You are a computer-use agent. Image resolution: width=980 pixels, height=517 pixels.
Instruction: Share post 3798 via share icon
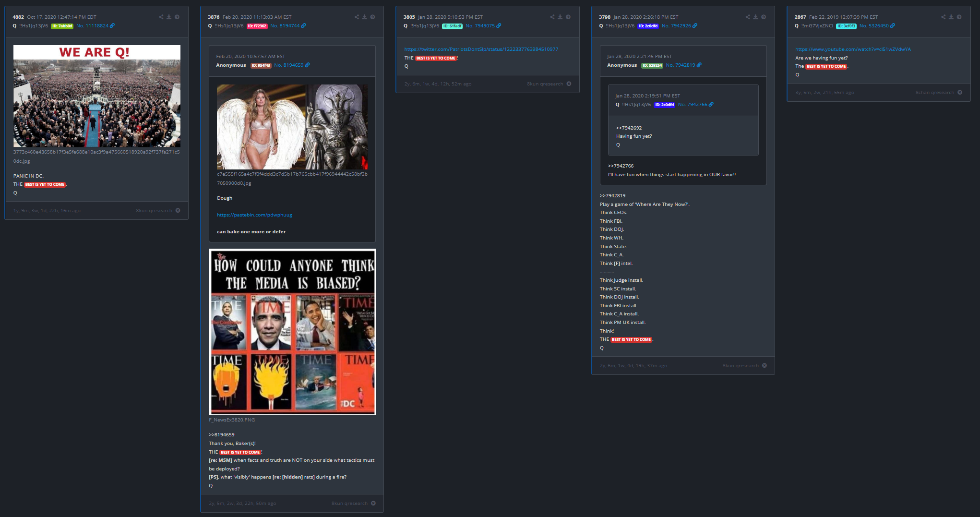pyautogui.click(x=748, y=17)
